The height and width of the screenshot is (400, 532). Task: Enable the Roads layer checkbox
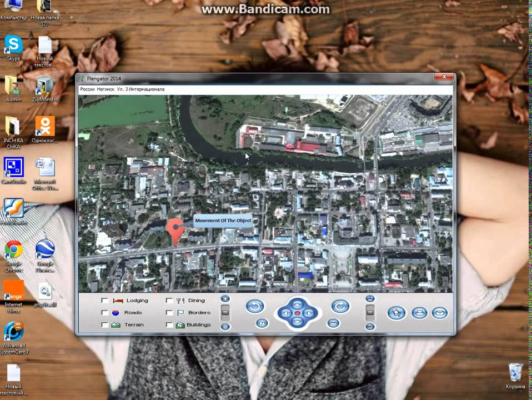(x=104, y=312)
